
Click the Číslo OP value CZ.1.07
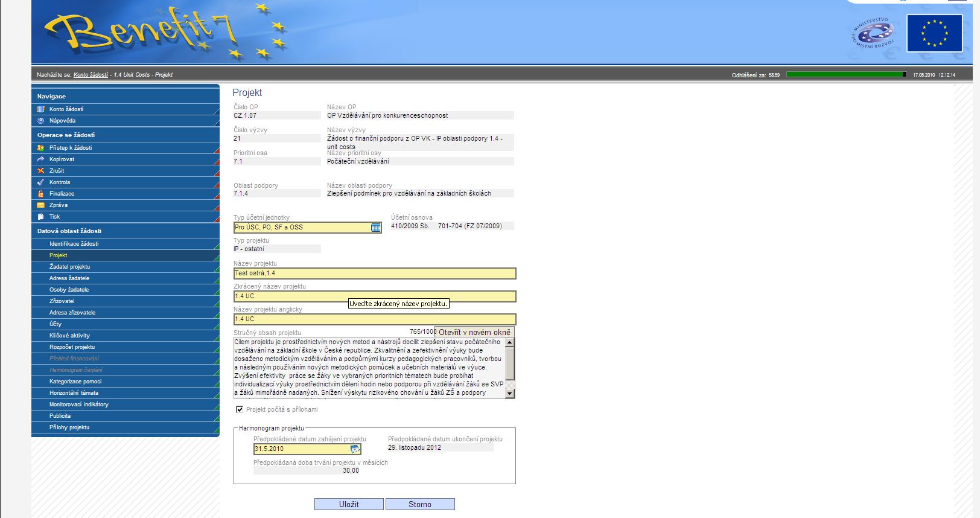[245, 115]
